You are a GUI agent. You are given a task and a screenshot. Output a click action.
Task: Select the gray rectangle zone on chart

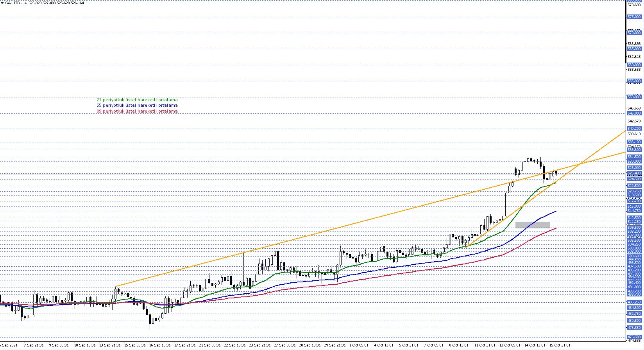pyautogui.click(x=533, y=225)
